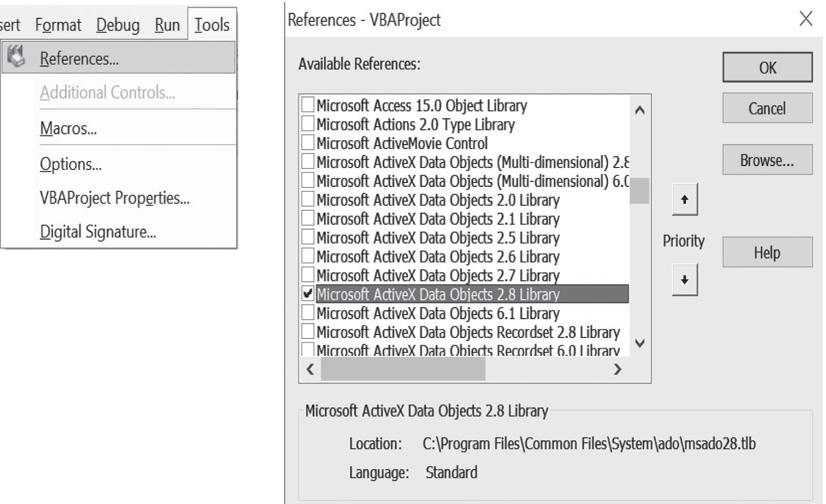The image size is (826, 504).
Task: Check Microsoft ActiveX Data Objects 2.7 Library
Action: 307,275
